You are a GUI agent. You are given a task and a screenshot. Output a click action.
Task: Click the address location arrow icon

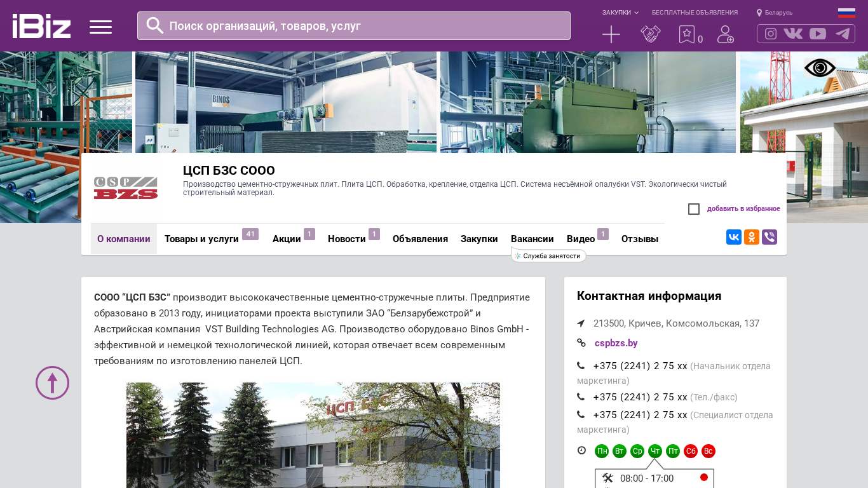point(581,323)
